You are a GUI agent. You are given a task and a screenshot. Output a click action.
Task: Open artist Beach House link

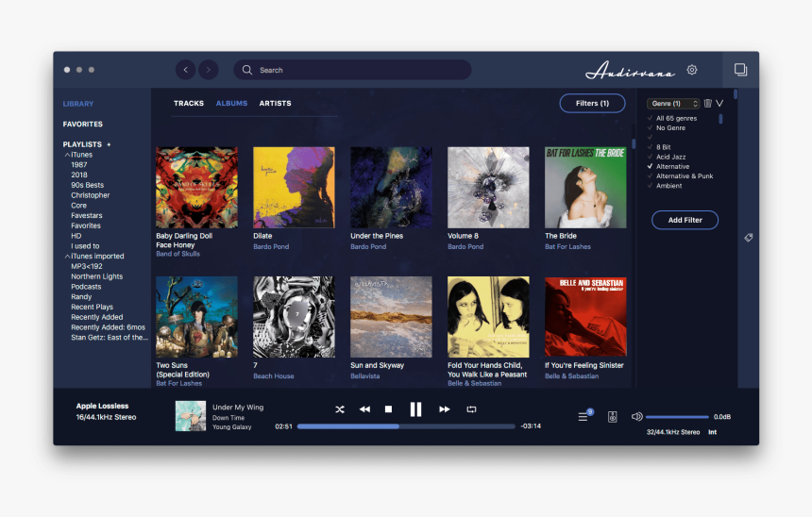pyautogui.click(x=274, y=376)
